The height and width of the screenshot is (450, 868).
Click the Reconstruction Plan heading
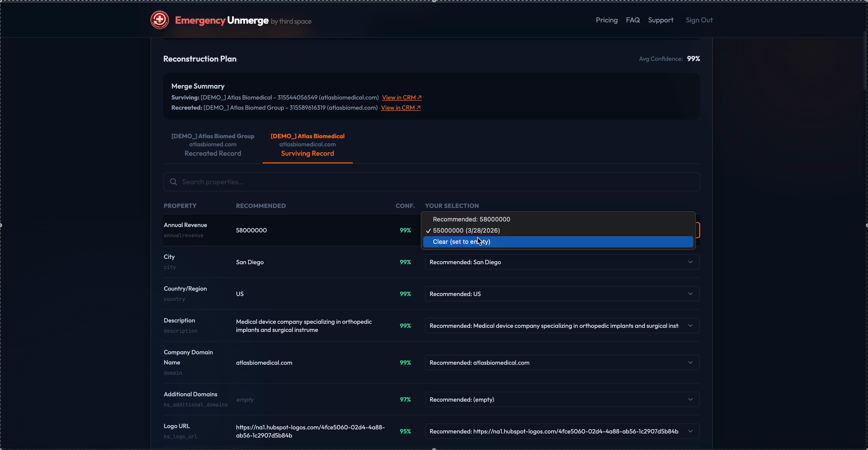[x=200, y=59]
